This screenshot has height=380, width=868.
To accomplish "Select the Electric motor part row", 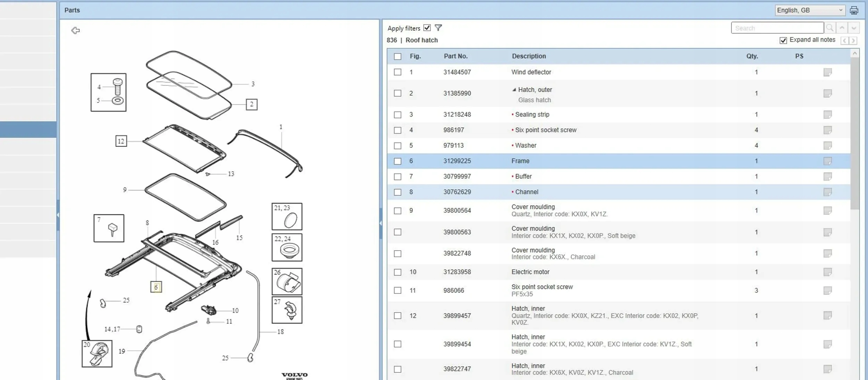I will point(530,272).
